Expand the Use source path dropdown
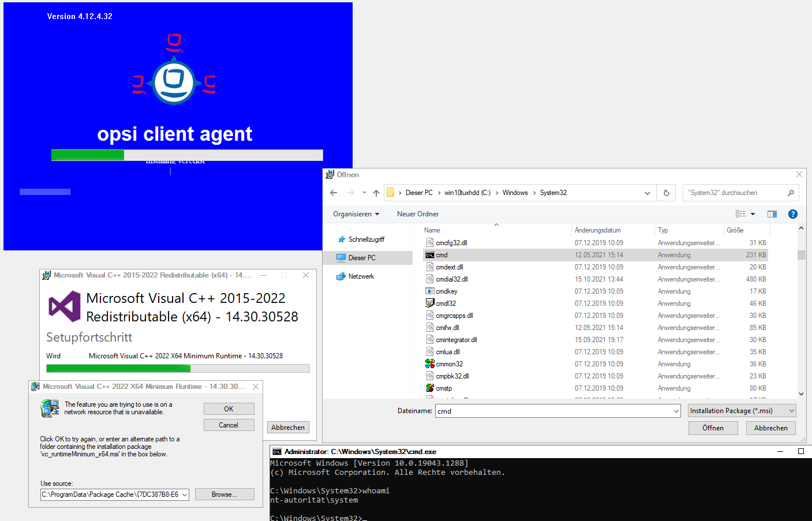 [x=185, y=495]
